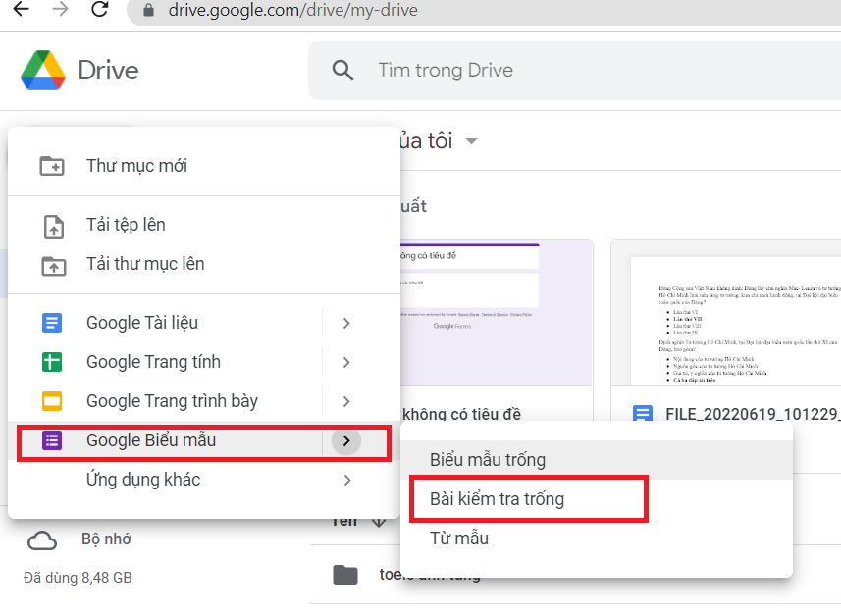Expand the Ứng dụng khác submenu arrow

346,480
